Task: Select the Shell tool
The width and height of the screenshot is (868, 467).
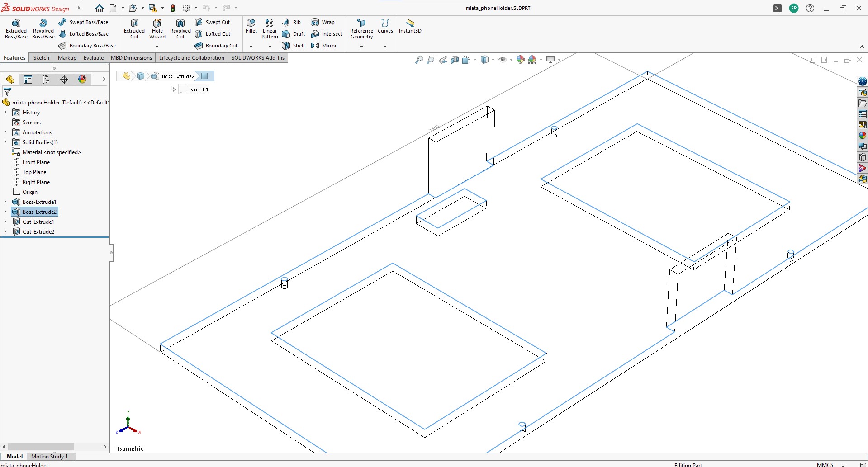Action: tap(293, 46)
